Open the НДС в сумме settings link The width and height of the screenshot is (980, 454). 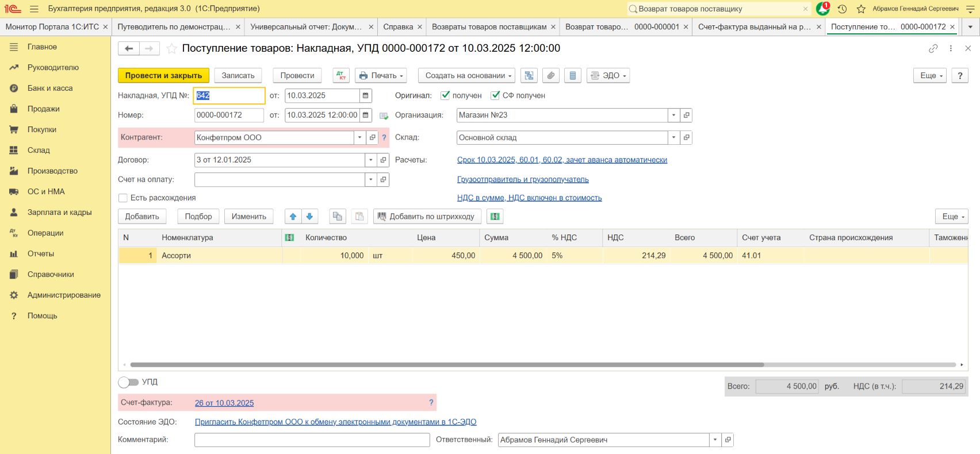[530, 198]
